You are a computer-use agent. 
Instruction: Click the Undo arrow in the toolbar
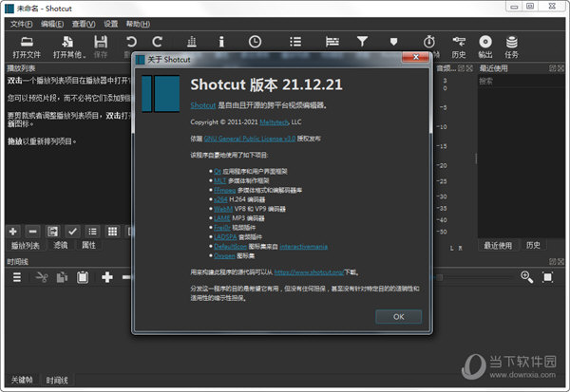coord(131,42)
